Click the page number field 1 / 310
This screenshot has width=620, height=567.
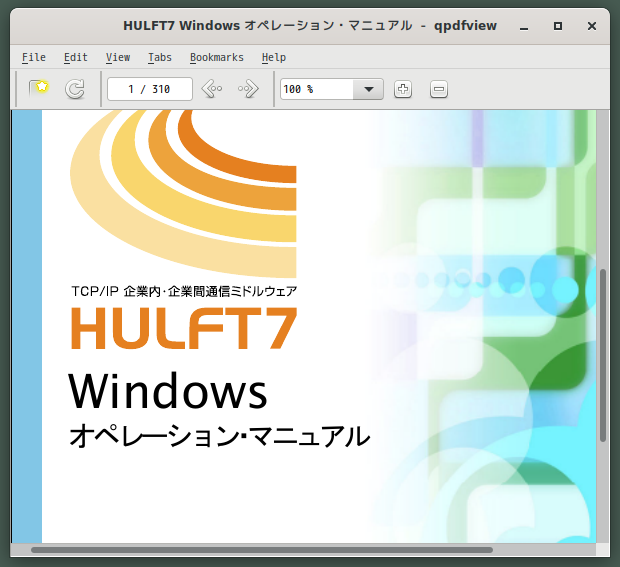click(150, 89)
